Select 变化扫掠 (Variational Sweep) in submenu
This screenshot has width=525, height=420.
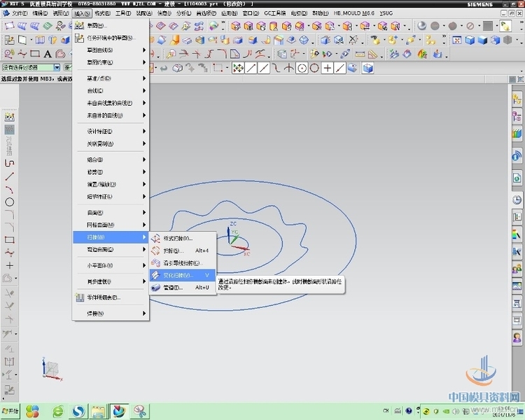point(183,275)
